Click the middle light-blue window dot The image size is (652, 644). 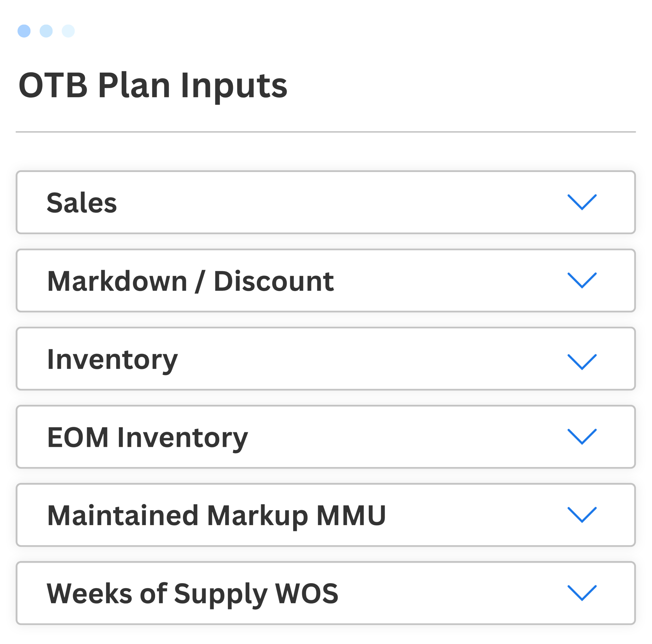click(46, 31)
